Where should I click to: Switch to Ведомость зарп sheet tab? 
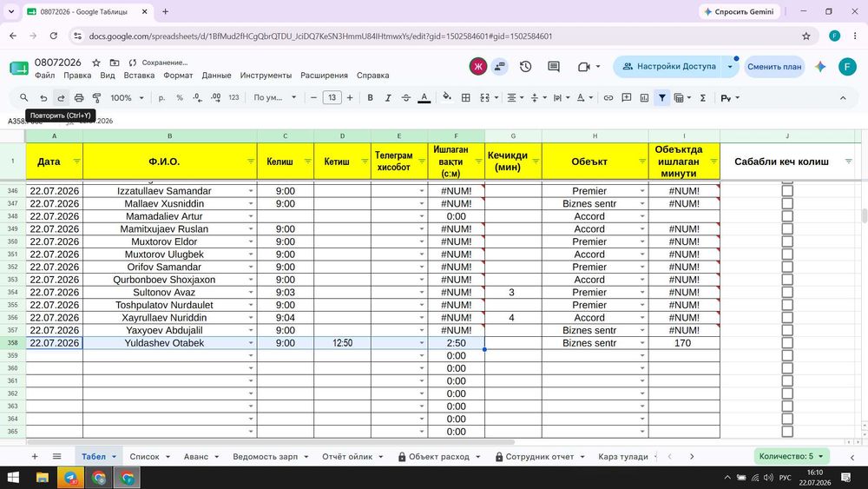click(265, 456)
